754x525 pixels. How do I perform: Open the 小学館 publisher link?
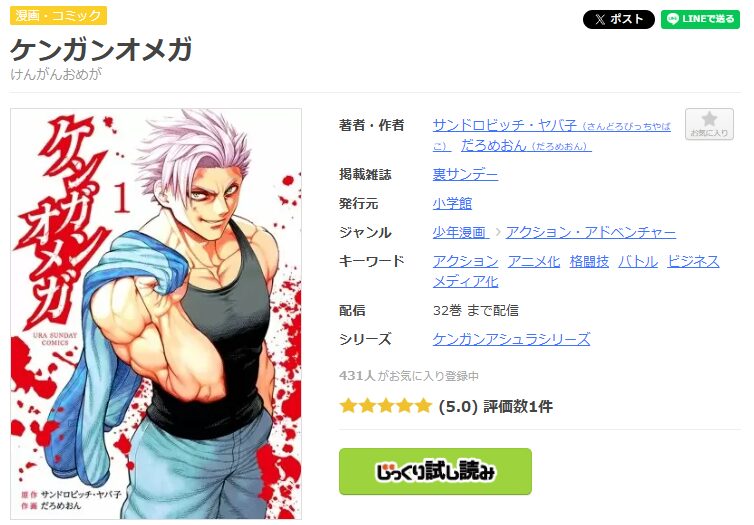[x=452, y=203]
